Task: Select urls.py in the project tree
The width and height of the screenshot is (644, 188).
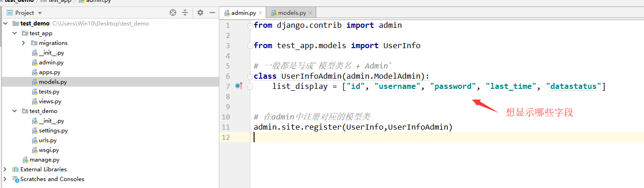Action: coord(48,140)
